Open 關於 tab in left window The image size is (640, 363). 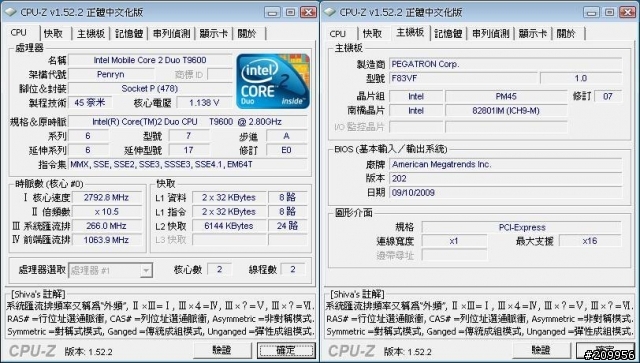coord(247,33)
